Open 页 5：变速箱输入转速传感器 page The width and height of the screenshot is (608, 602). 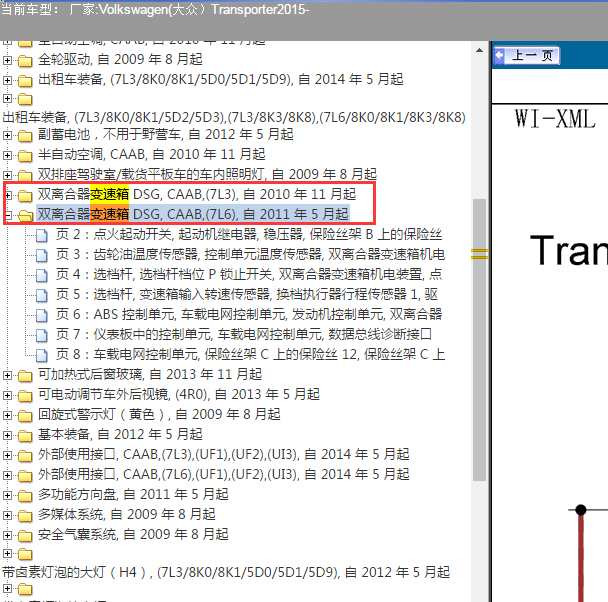click(x=247, y=295)
